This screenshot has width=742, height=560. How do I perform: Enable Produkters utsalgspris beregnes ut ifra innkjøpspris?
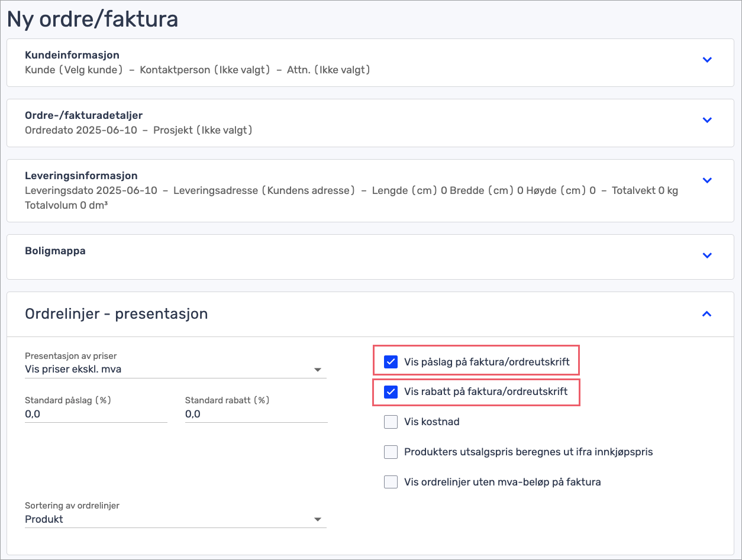(390, 452)
